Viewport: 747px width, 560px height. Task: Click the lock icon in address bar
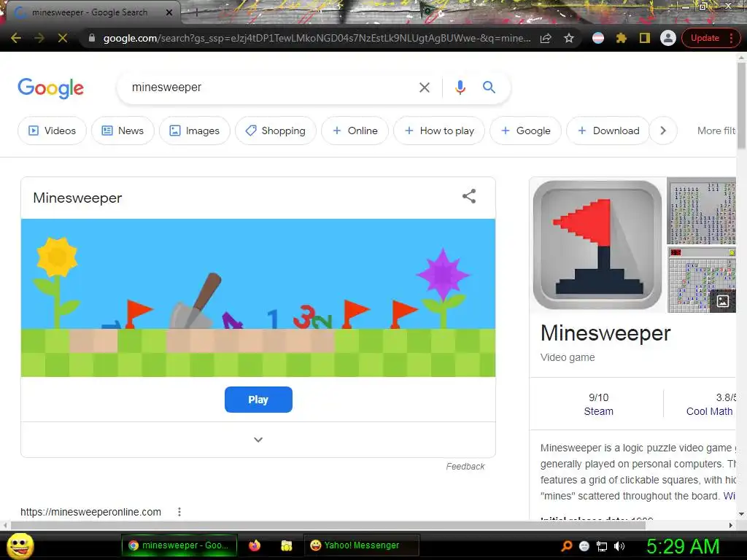92,38
